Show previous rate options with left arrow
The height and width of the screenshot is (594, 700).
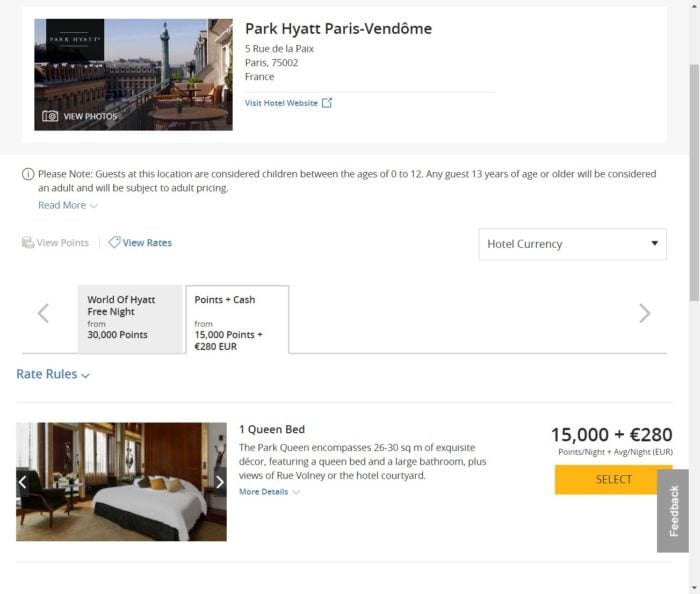(43, 313)
